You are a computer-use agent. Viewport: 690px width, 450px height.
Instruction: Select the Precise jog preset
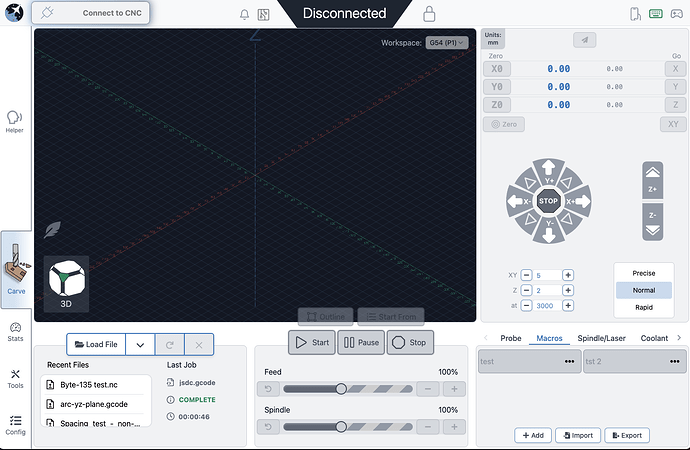point(643,273)
